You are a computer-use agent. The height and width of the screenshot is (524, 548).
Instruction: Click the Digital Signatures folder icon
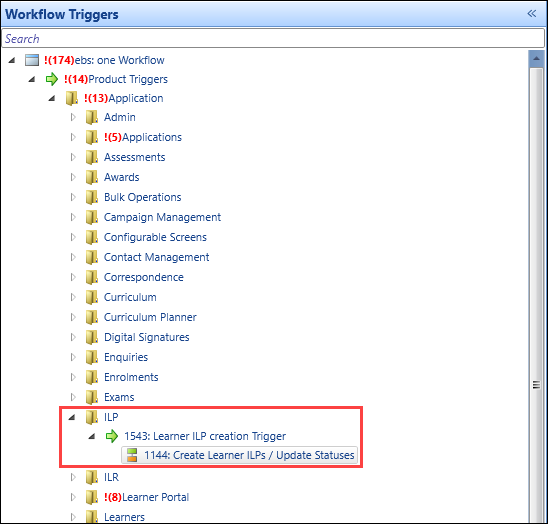pos(92,337)
